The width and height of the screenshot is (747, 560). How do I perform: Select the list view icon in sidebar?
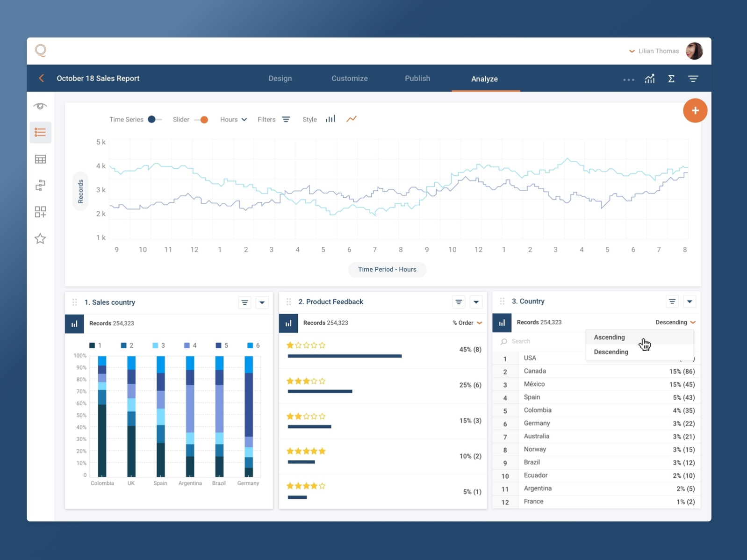pyautogui.click(x=40, y=132)
